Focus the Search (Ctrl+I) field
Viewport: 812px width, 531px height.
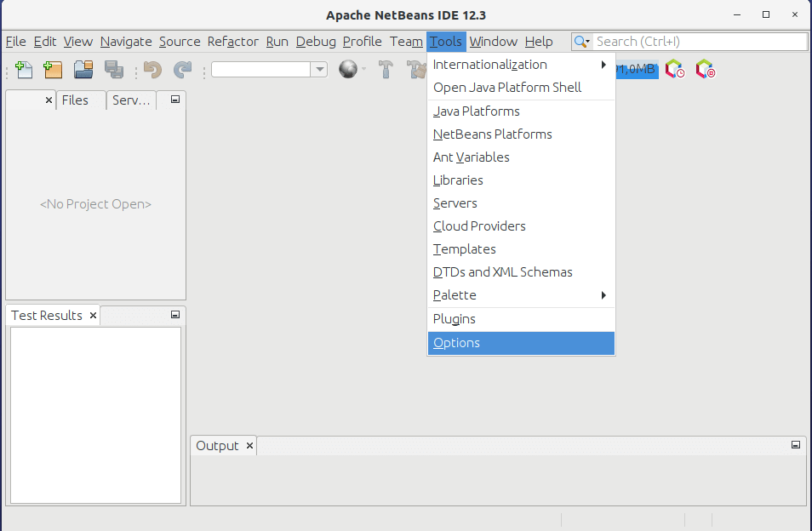(x=700, y=42)
